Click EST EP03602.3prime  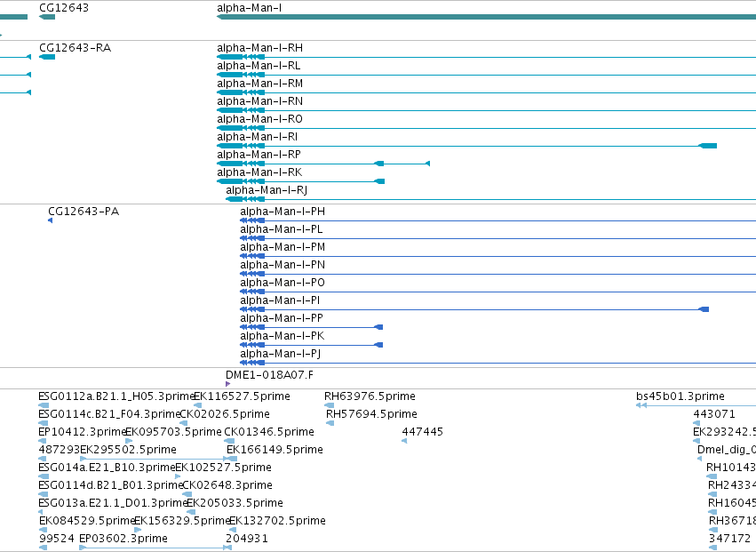coord(123,539)
